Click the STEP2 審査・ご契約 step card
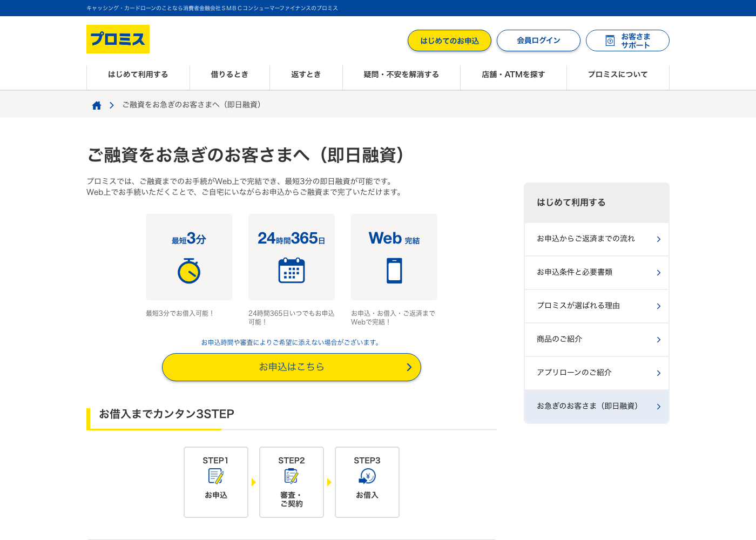The width and height of the screenshot is (756, 540). [292, 482]
